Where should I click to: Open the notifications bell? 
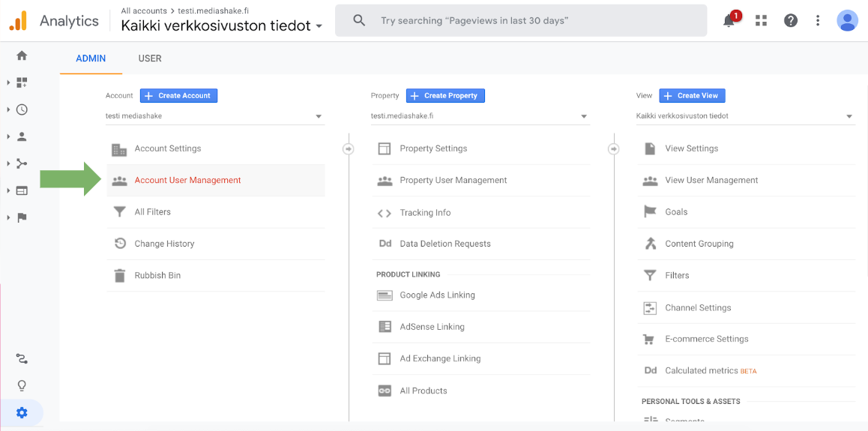tap(729, 21)
